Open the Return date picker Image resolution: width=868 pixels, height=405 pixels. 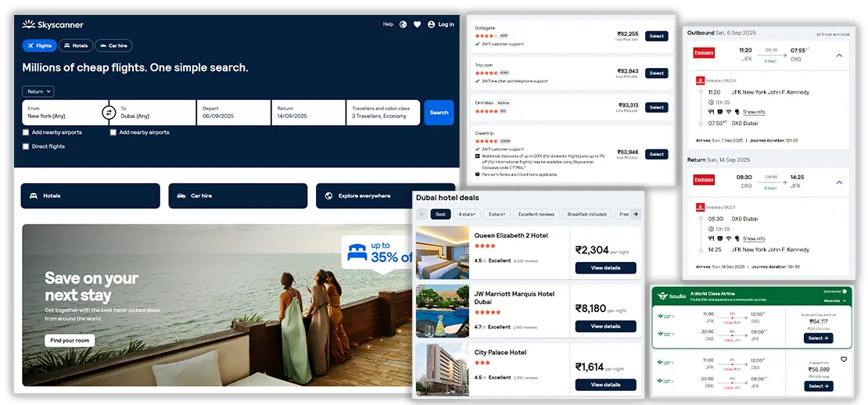(x=308, y=113)
